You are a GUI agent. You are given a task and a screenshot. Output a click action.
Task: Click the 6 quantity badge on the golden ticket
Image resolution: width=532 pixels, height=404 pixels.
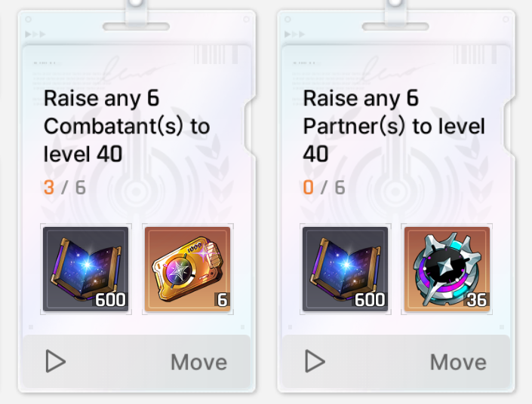coord(222,300)
